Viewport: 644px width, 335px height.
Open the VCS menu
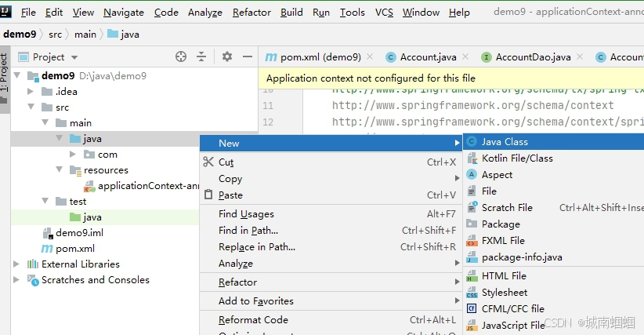click(x=384, y=13)
